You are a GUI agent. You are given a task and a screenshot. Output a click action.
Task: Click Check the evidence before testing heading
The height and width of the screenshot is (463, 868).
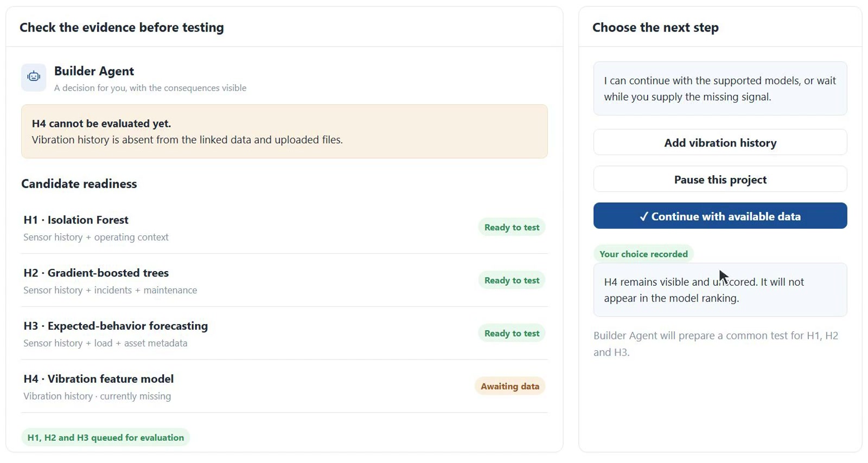(122, 28)
